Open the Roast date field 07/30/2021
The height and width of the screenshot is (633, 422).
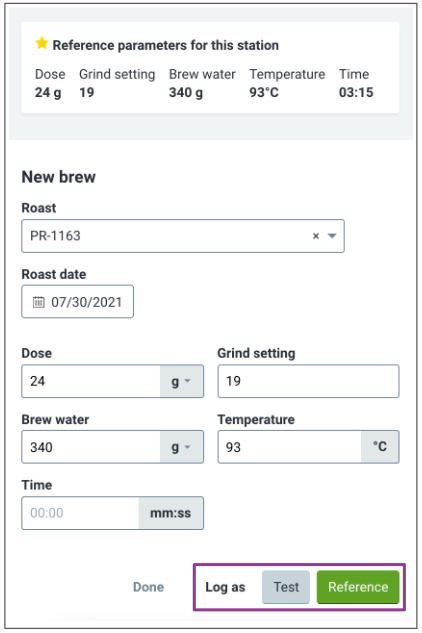(78, 302)
